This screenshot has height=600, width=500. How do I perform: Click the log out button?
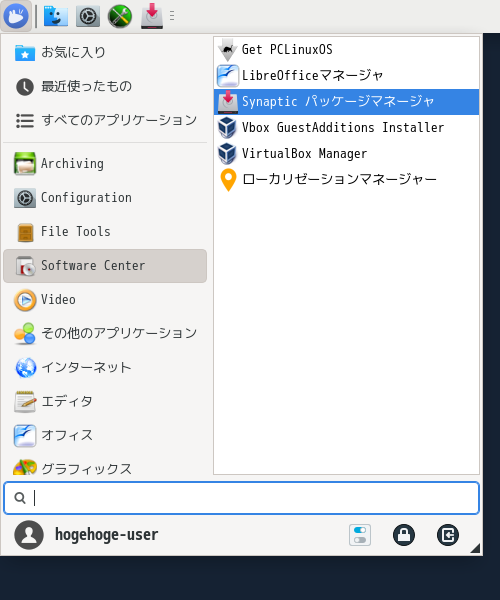[448, 535]
